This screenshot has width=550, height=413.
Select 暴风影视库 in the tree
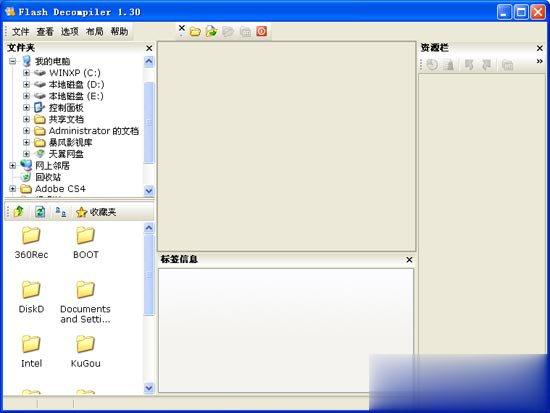[x=70, y=142]
